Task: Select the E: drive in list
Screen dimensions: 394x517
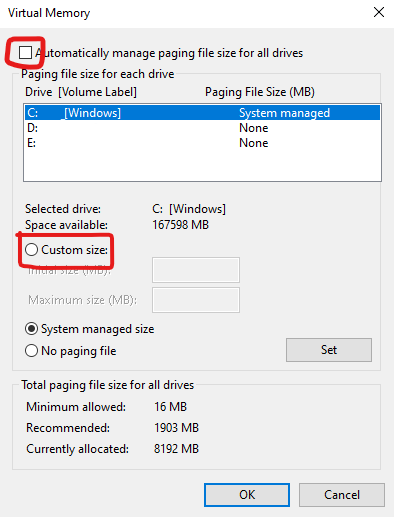Action: [202, 143]
